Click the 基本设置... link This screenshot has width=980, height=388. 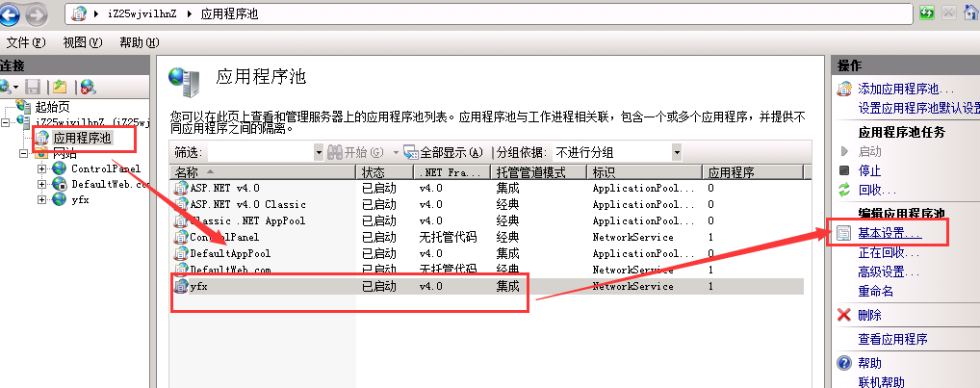(x=890, y=234)
